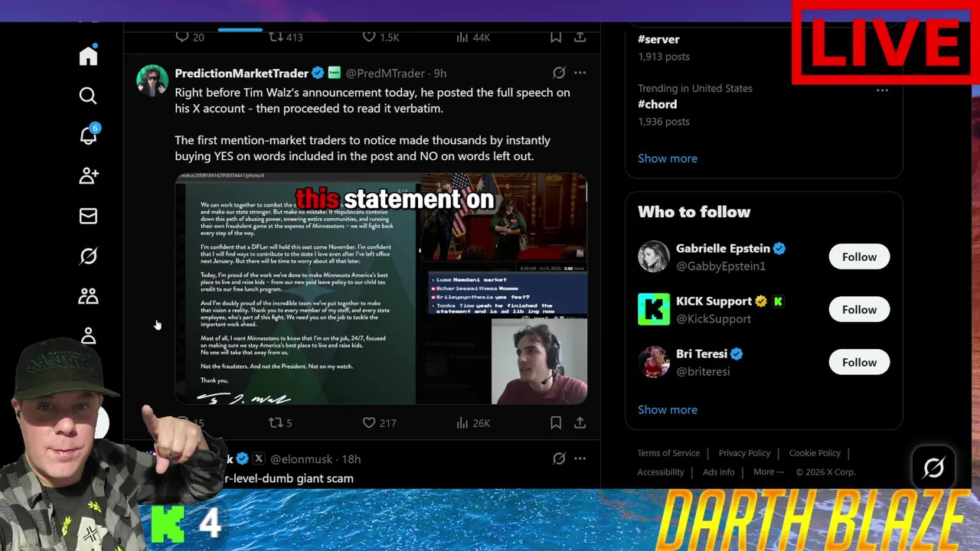Image resolution: width=980 pixels, height=551 pixels.
Task: Repost the PredictionMarketTrader post showing 5
Action: click(279, 422)
